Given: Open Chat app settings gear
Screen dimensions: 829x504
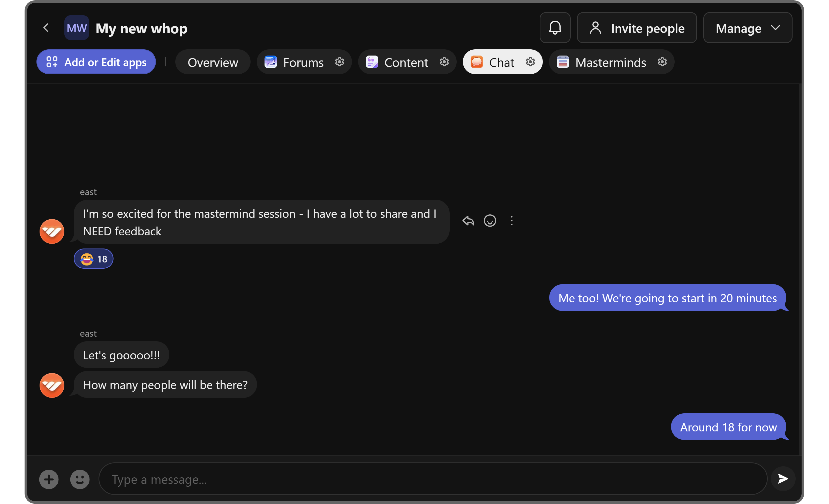Looking at the screenshot, I should click(530, 62).
